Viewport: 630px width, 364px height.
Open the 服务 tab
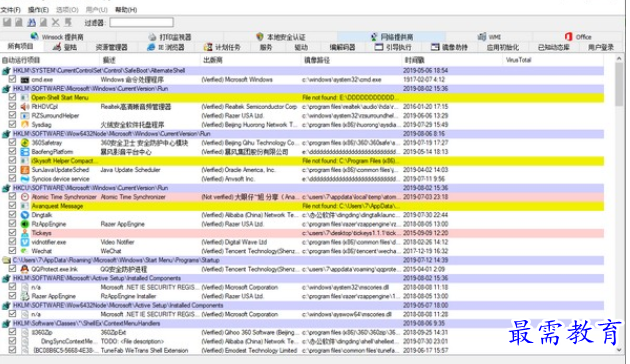[266, 47]
